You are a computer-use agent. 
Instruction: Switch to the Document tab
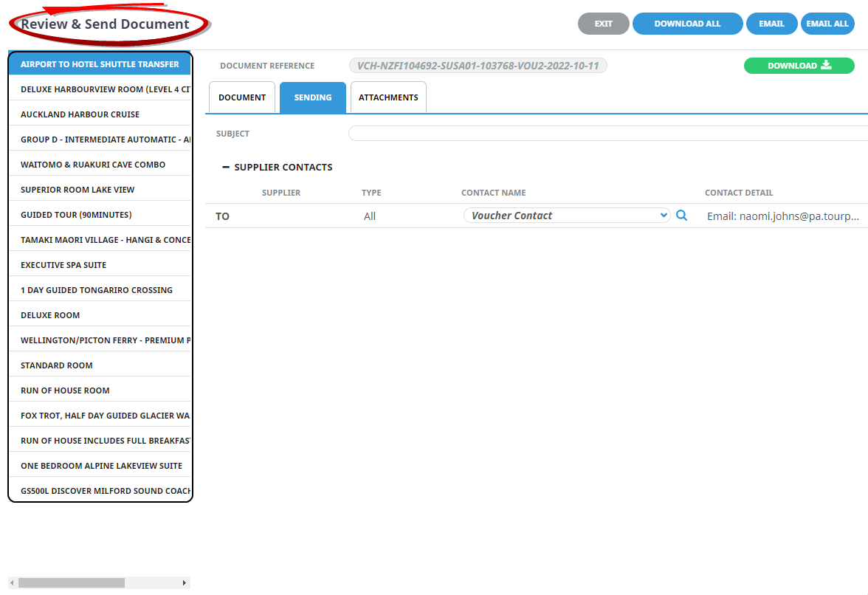click(242, 97)
